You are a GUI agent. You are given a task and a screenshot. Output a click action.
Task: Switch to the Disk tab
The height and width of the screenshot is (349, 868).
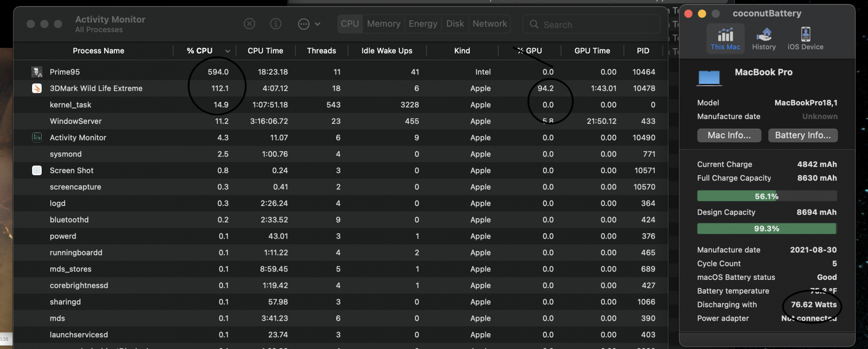455,24
